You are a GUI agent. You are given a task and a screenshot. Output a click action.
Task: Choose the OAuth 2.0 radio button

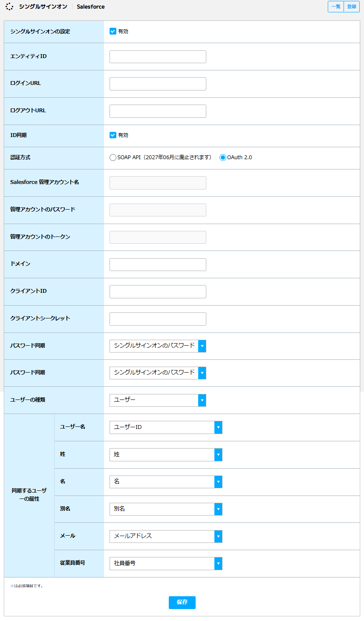(x=222, y=157)
